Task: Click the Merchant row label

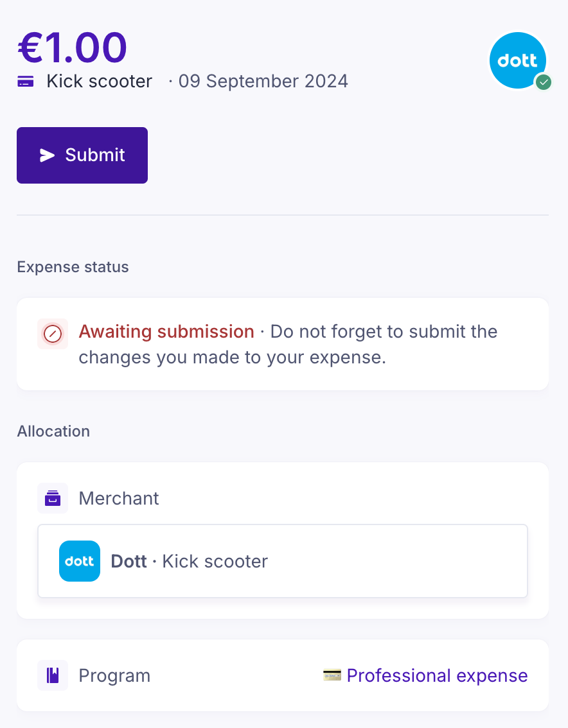Action: [119, 498]
